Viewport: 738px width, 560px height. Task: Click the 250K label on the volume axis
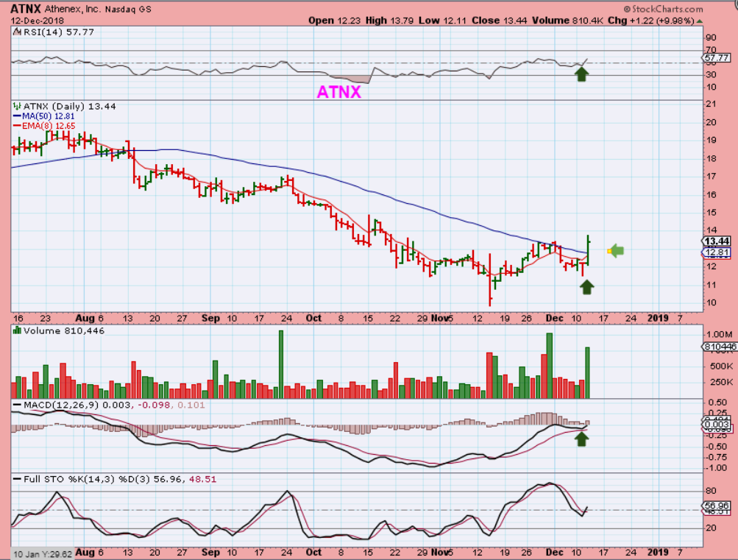point(720,382)
